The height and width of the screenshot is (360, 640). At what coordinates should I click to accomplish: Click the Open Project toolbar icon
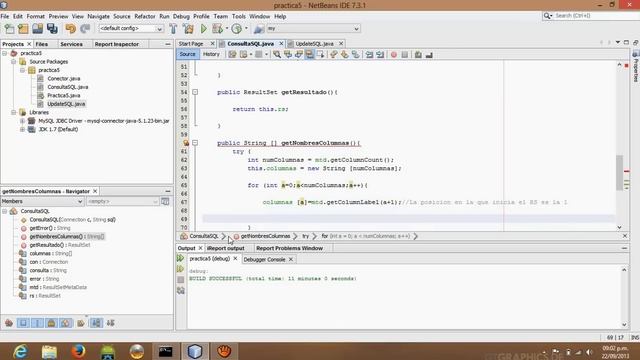pyautogui.click(x=38, y=29)
